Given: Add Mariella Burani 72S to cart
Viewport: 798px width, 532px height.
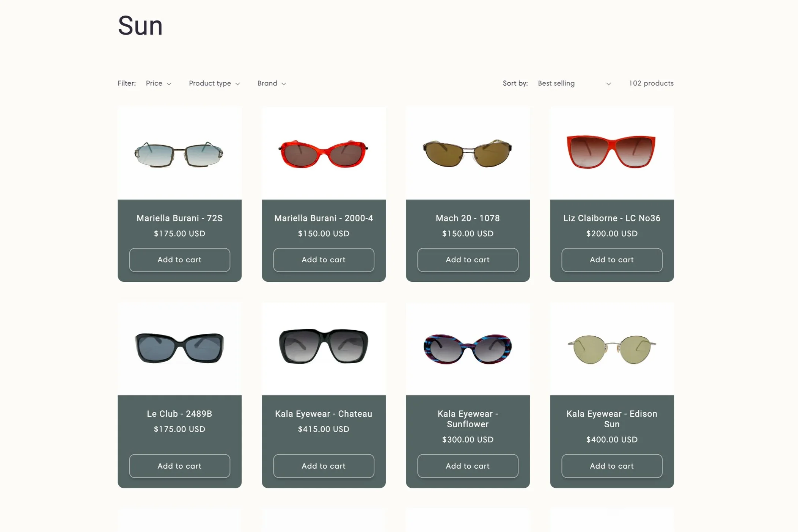Looking at the screenshot, I should point(179,260).
